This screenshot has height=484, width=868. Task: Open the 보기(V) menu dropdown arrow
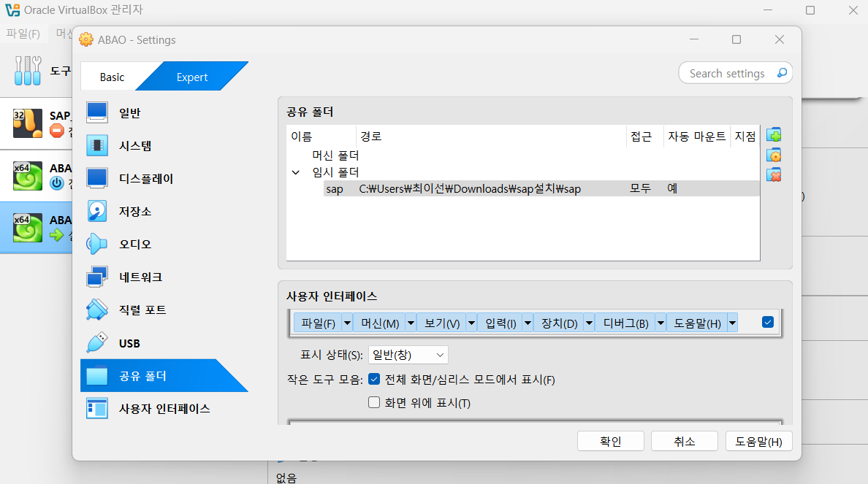click(x=472, y=323)
